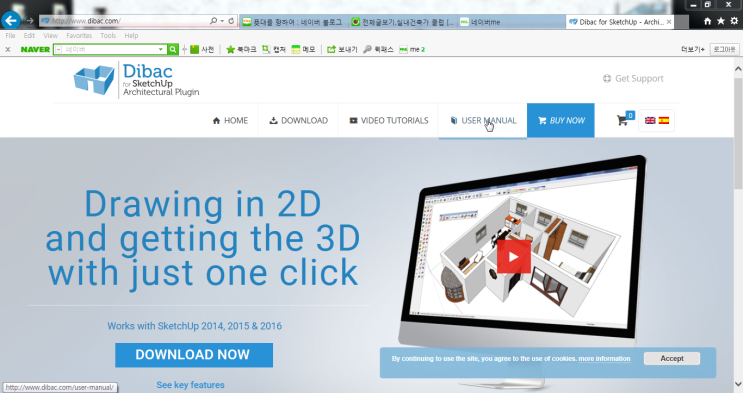Open the Help menu

(x=131, y=36)
